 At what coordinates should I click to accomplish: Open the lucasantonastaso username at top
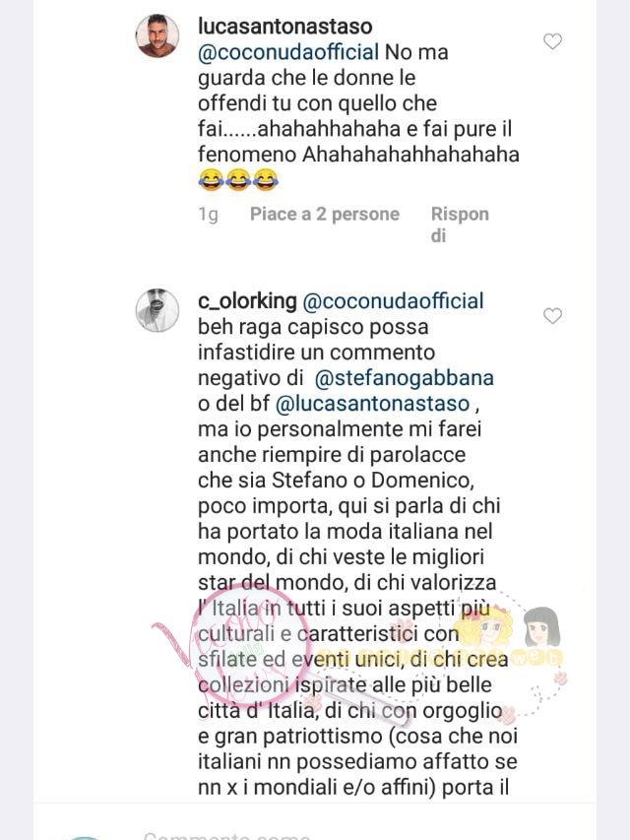pos(285,27)
